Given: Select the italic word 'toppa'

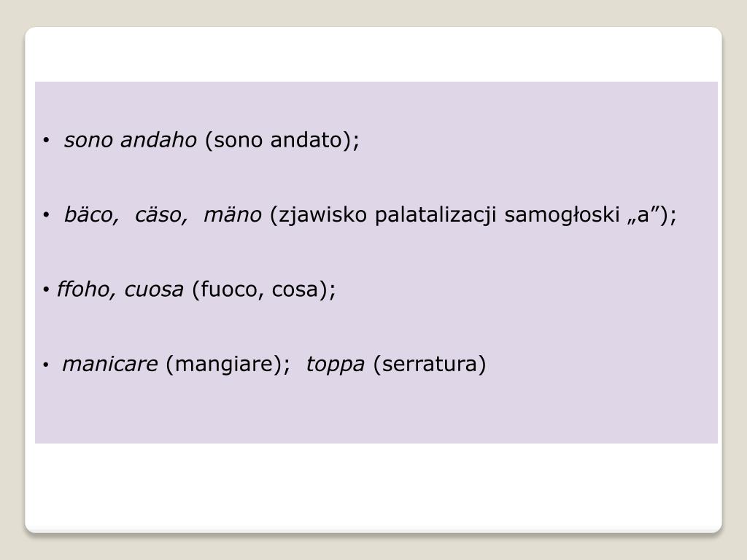Looking at the screenshot, I should pyautogui.click(x=335, y=365).
